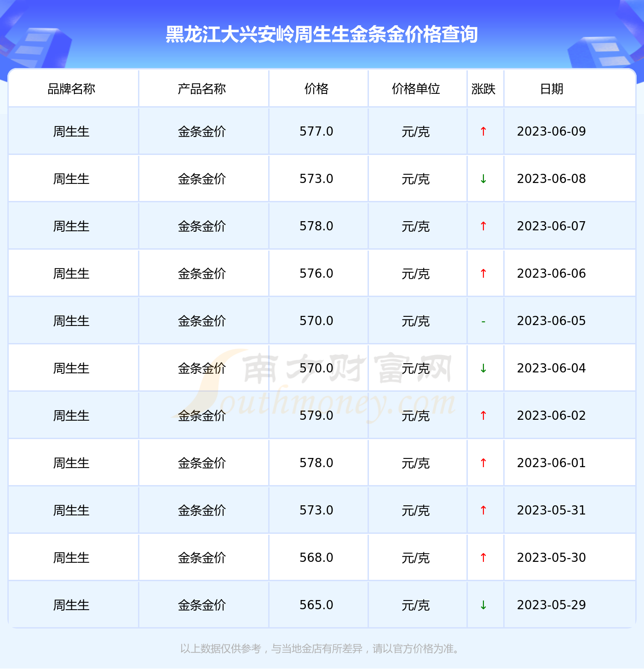Click the 品牌名称 column header
This screenshot has width=644, height=669.
[x=71, y=89]
